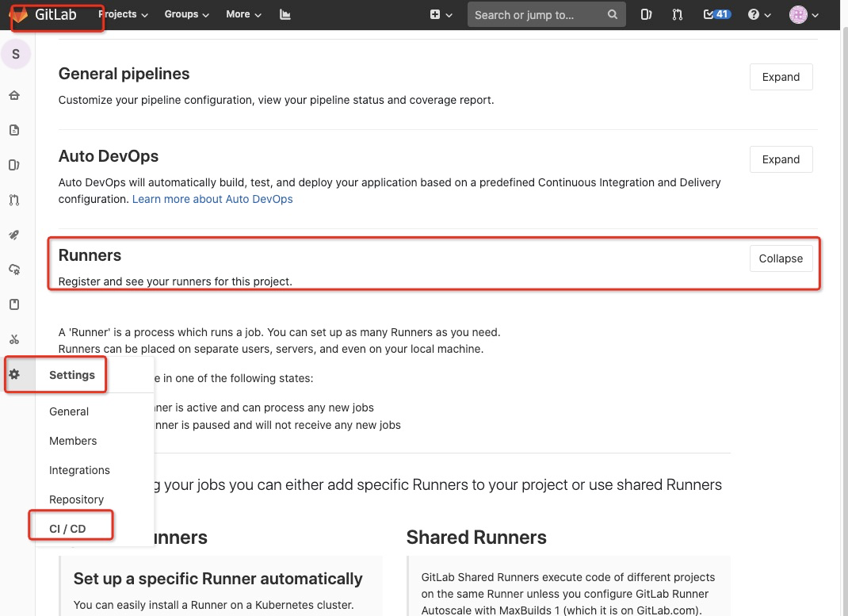The height and width of the screenshot is (616, 848).
Task: Click the Runners section heading
Action: point(90,255)
